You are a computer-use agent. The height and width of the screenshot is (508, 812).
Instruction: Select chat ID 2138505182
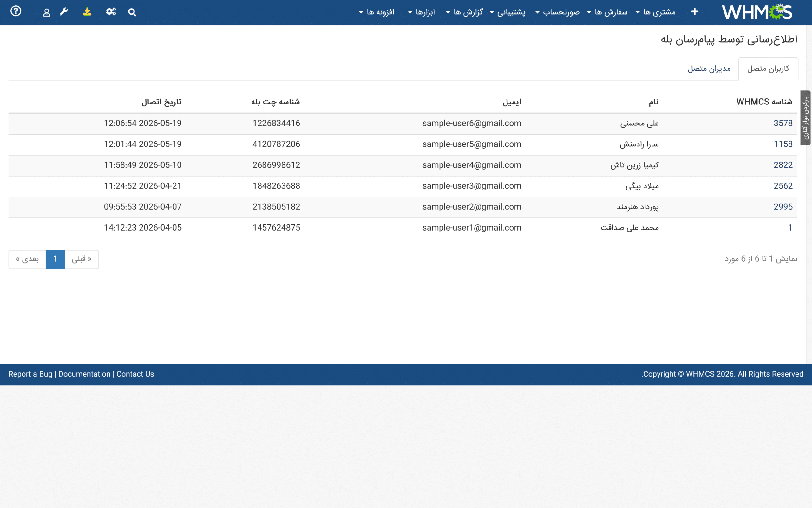[276, 207]
